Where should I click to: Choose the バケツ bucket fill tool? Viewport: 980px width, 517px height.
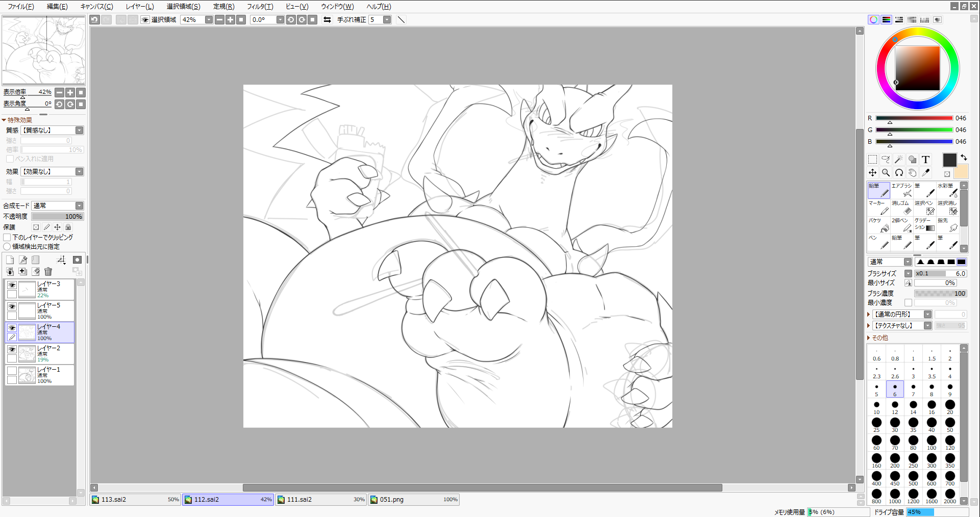878,225
